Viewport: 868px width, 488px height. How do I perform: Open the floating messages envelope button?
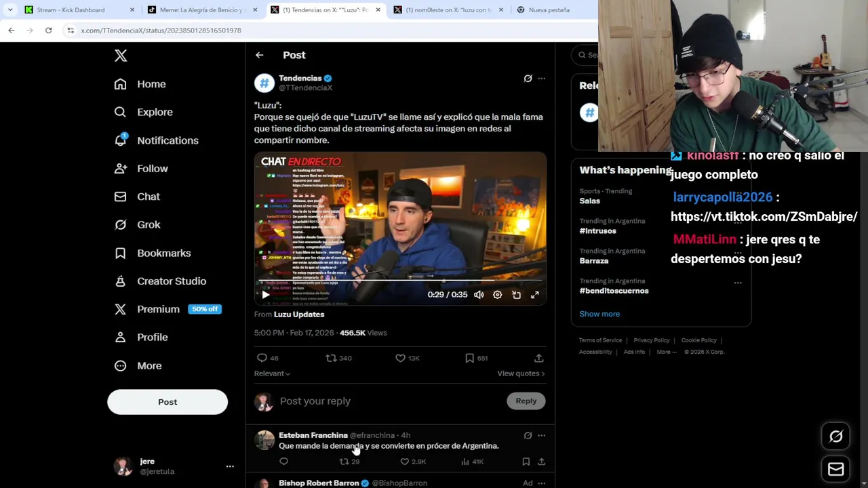[x=835, y=469]
